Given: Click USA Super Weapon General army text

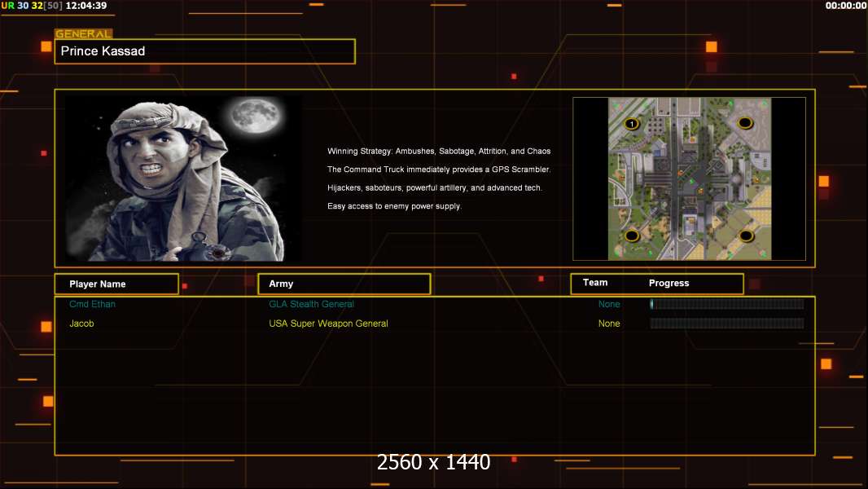Looking at the screenshot, I should [x=328, y=324].
